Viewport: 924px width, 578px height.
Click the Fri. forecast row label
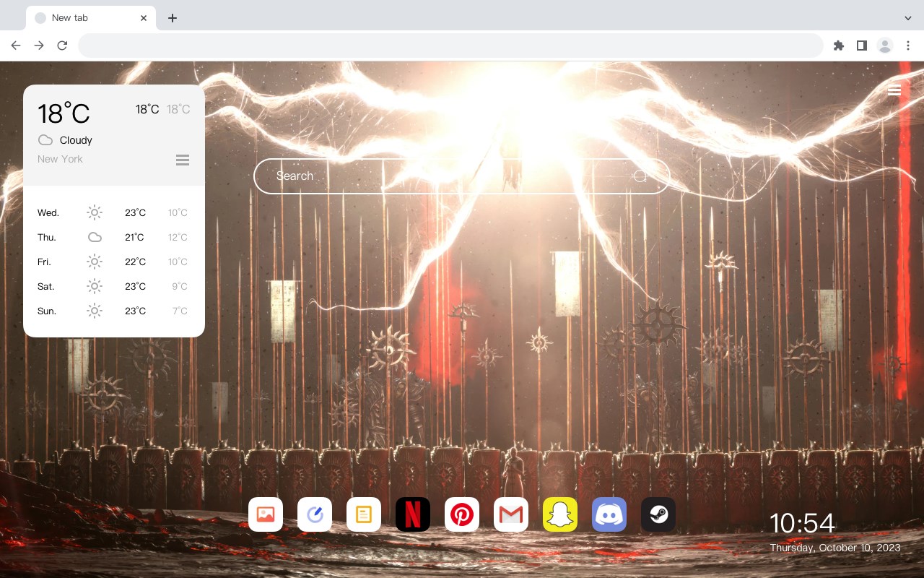pos(45,262)
